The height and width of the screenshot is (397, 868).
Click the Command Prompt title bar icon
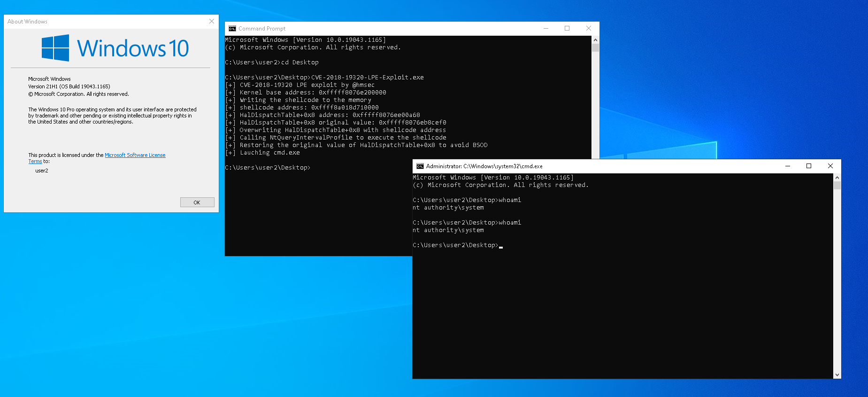coord(232,29)
